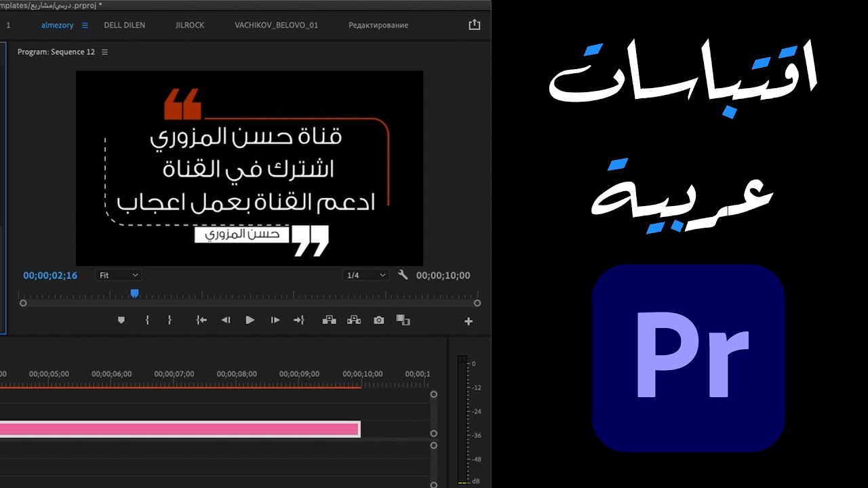Click the current timecode 00;00;02;16

click(x=50, y=276)
